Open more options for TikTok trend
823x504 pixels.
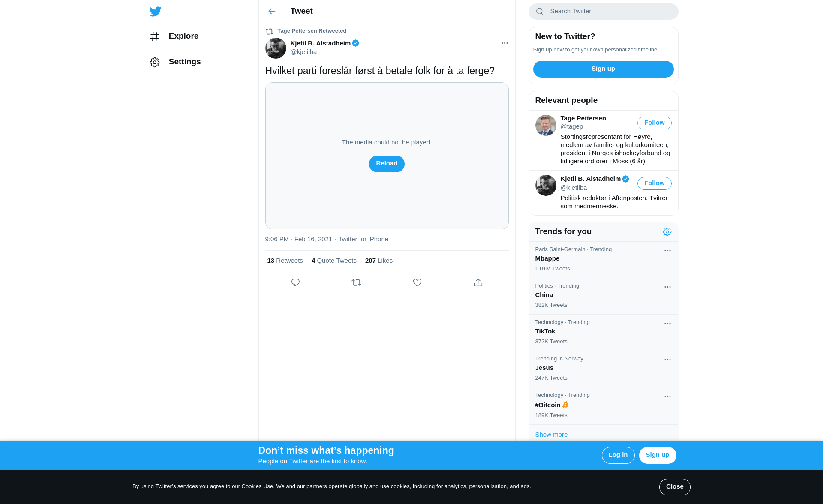[x=667, y=324]
